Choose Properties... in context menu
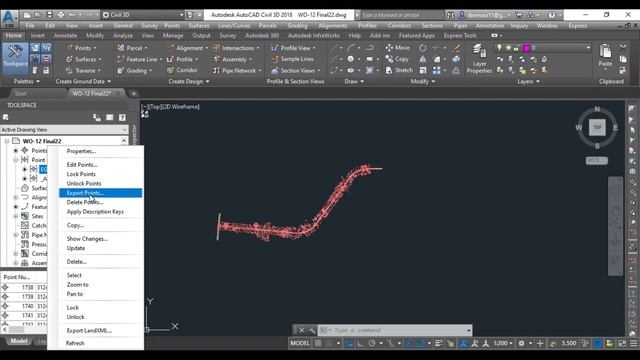The width and height of the screenshot is (640, 360). point(81,151)
